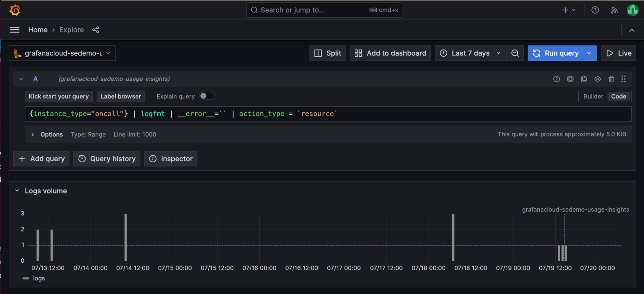644x294 pixels.
Task: Open the help icon in the top bar
Action: tap(595, 10)
